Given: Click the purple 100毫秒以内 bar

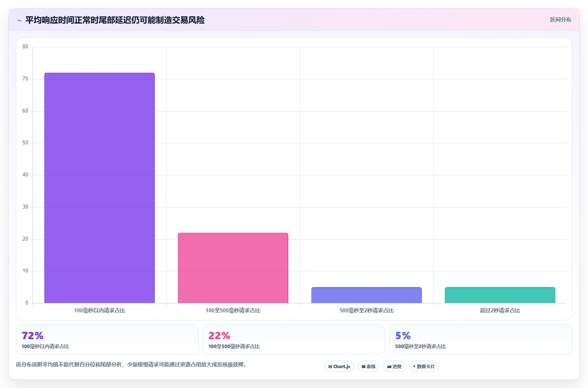Looking at the screenshot, I should tap(99, 188).
